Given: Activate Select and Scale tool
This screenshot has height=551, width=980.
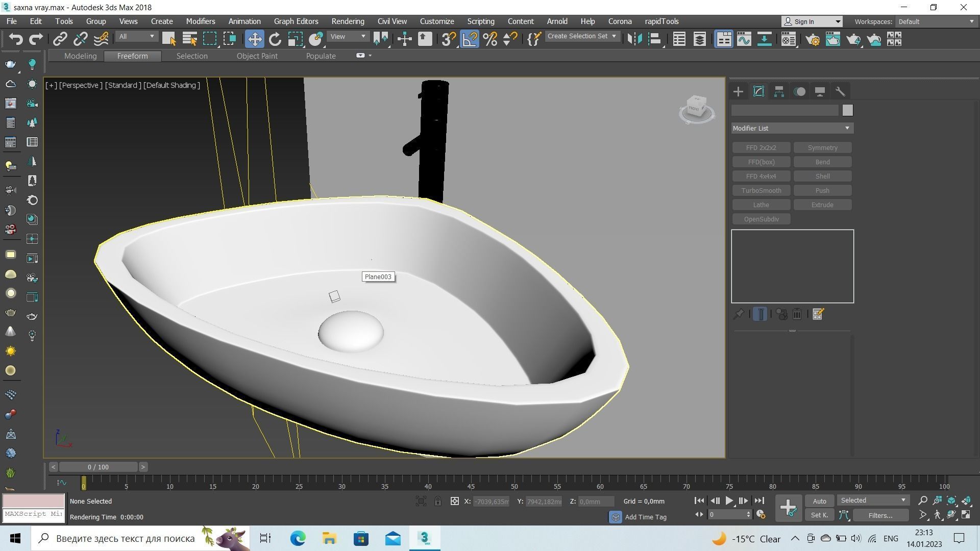Looking at the screenshot, I should (x=295, y=39).
